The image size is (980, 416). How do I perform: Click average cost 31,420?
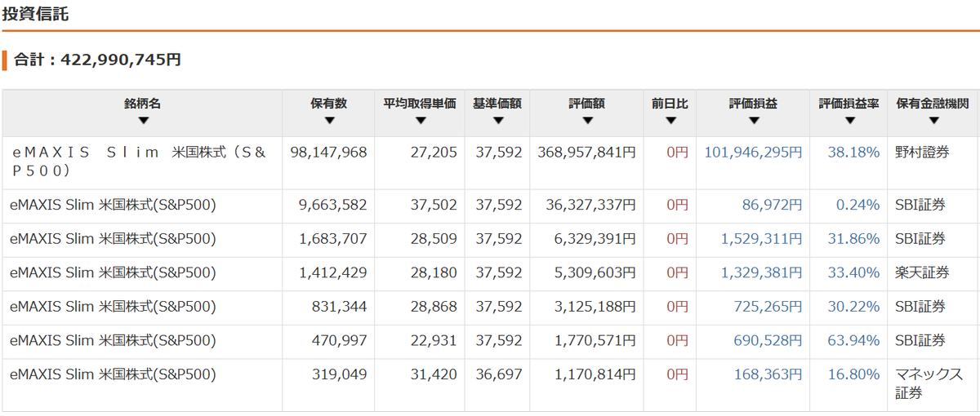[434, 374]
